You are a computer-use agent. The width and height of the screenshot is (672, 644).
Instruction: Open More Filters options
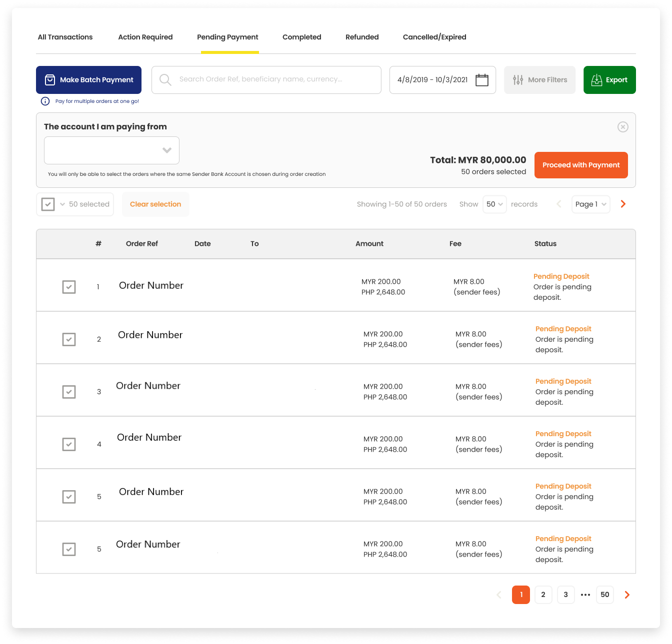[539, 80]
